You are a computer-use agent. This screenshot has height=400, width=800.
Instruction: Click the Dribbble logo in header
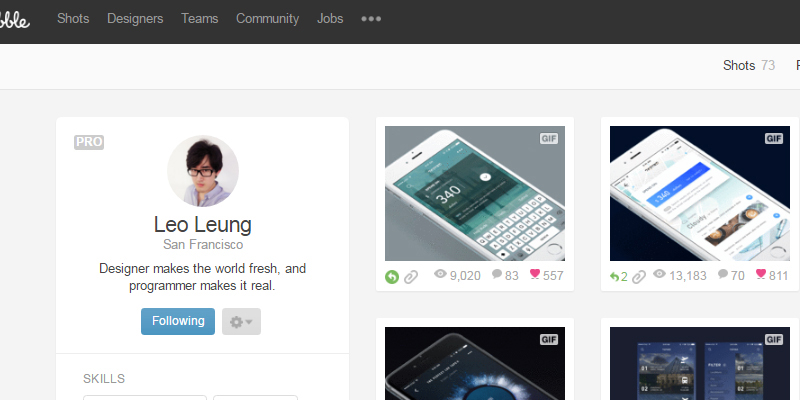click(14, 19)
